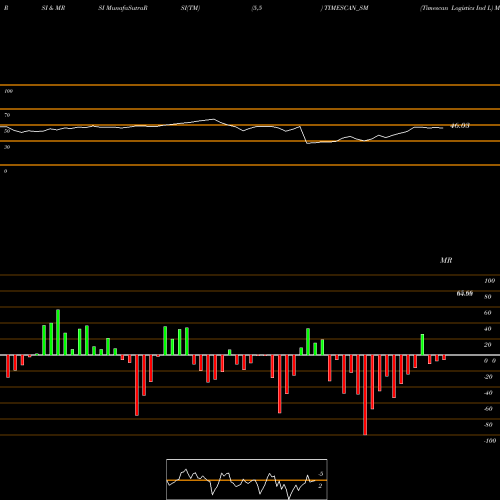Click the "MR" panel title
500x500 pixels.
click(446, 260)
